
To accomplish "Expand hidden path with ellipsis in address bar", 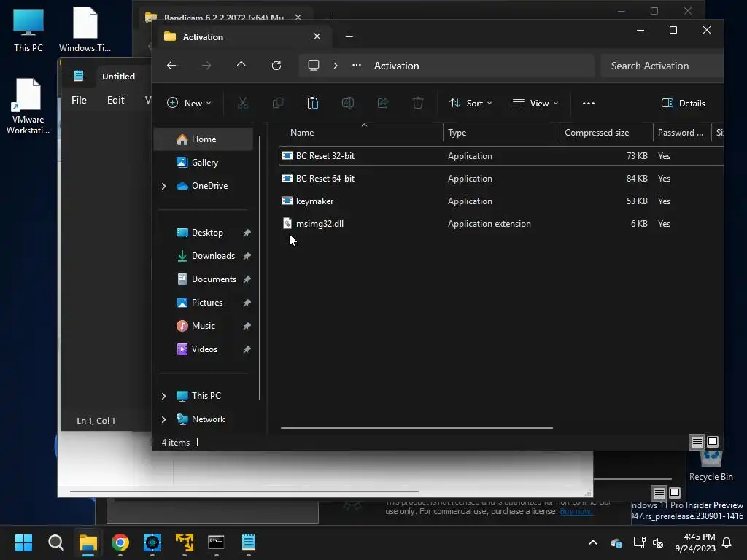I will [x=356, y=66].
